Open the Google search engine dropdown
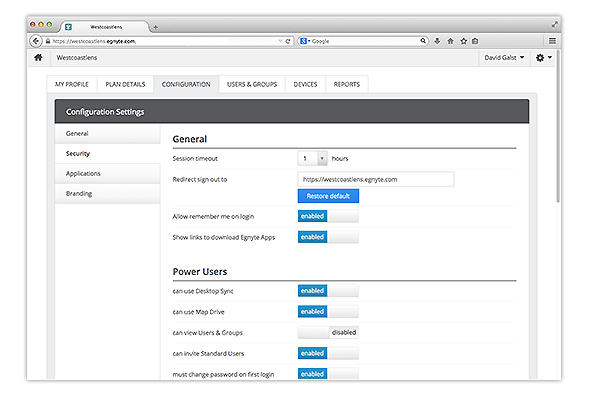This screenshot has height=412, width=600. [305, 41]
